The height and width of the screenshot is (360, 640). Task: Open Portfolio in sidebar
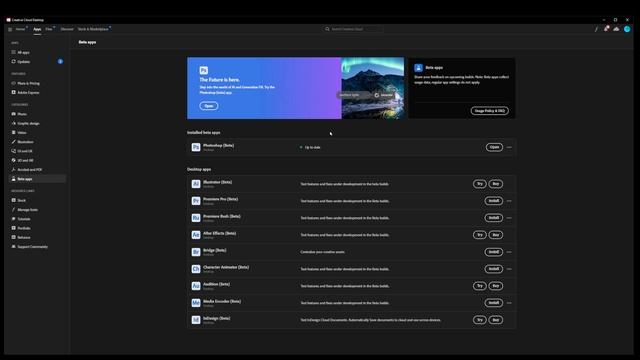pyautogui.click(x=37, y=228)
